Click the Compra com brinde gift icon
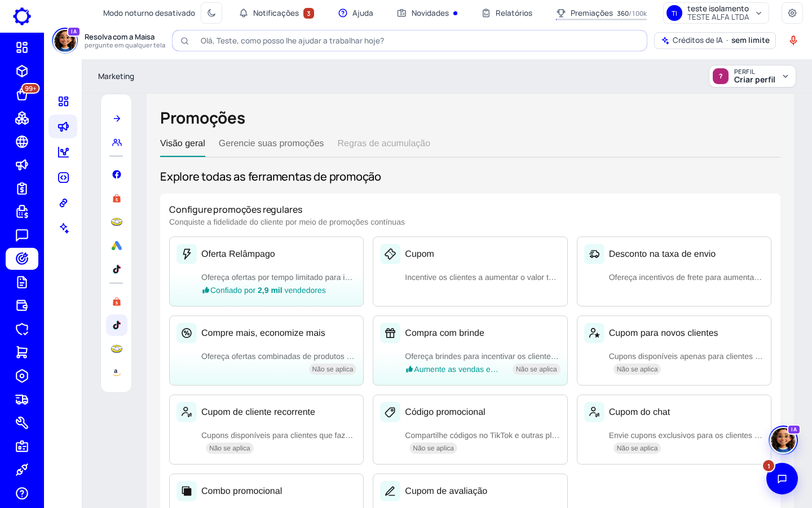 [x=390, y=333]
